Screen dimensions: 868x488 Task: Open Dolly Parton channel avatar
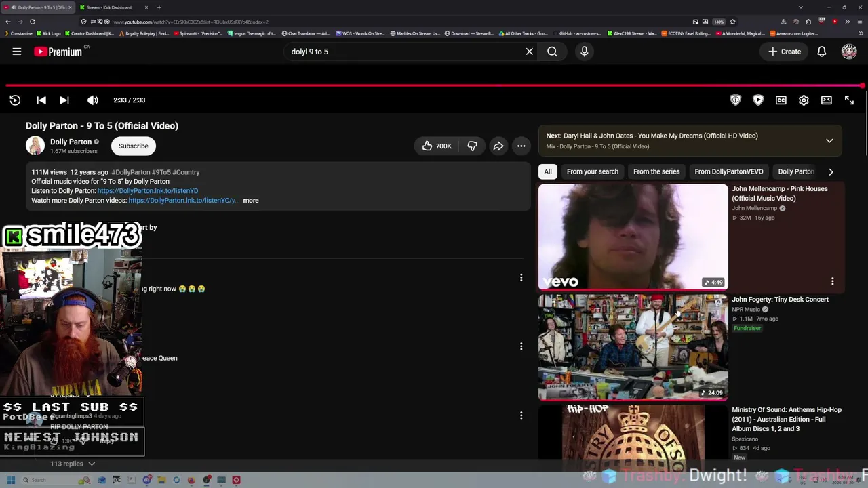[x=35, y=146]
